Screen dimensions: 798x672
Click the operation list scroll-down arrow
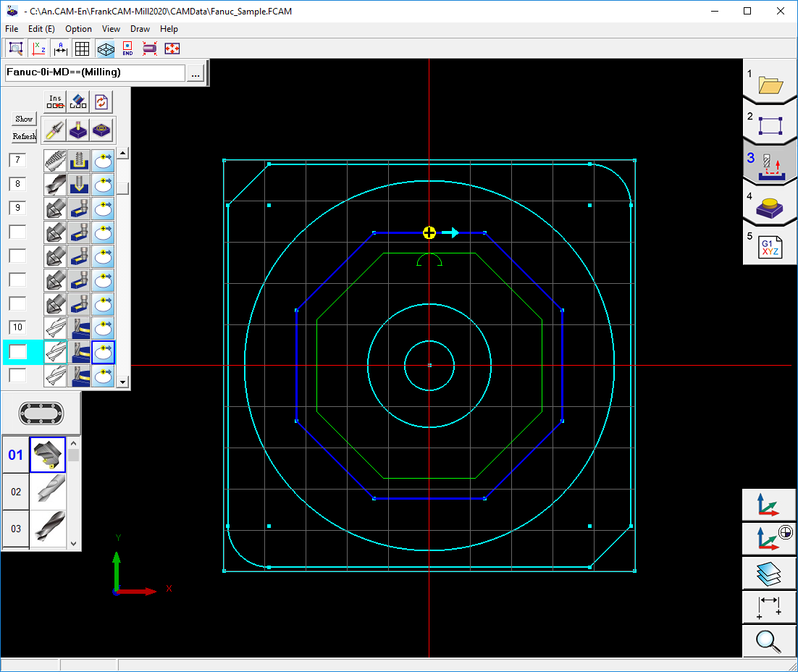point(122,382)
